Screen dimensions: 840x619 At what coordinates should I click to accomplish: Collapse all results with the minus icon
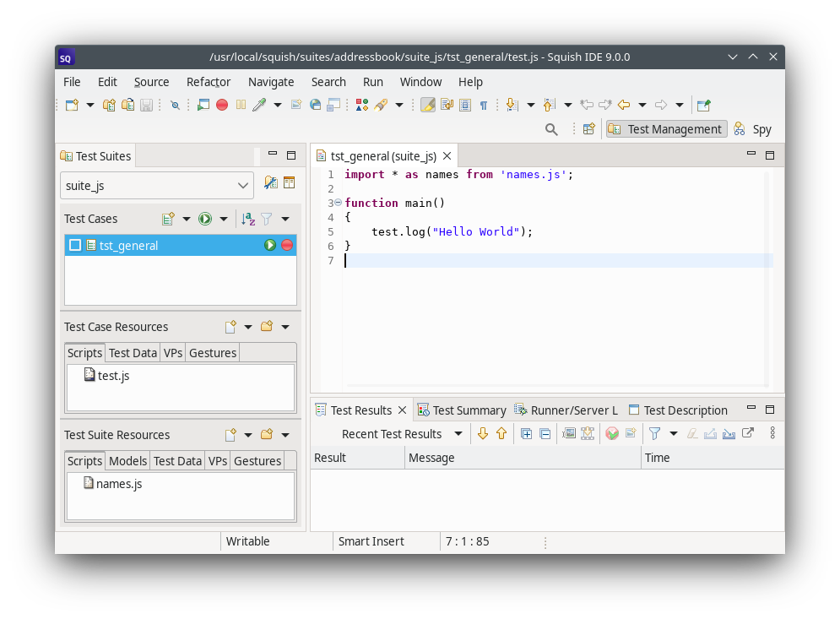point(545,433)
